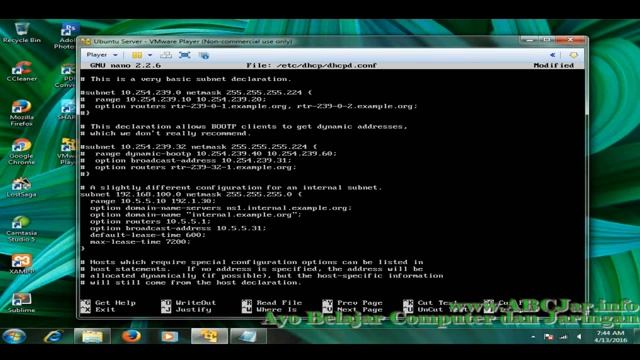
Task: Click the collapse toolbar double-arrow icon
Action: 553,55
